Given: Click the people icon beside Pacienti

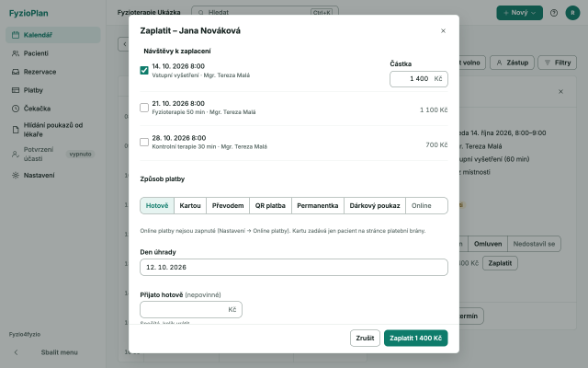Looking at the screenshot, I should click(16, 53).
